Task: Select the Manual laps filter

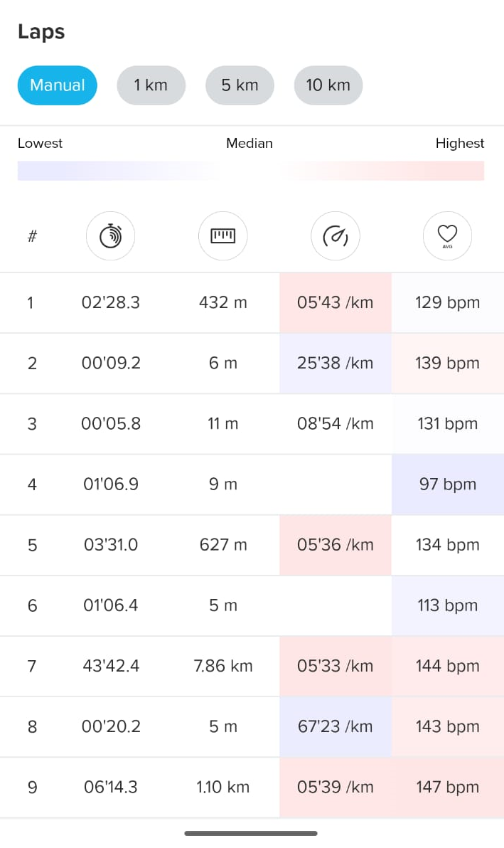Action: tap(57, 85)
